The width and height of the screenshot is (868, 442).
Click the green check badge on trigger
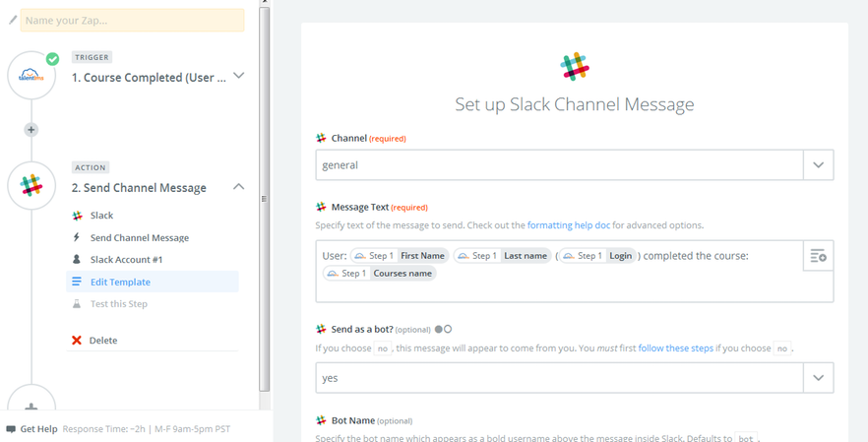point(52,59)
